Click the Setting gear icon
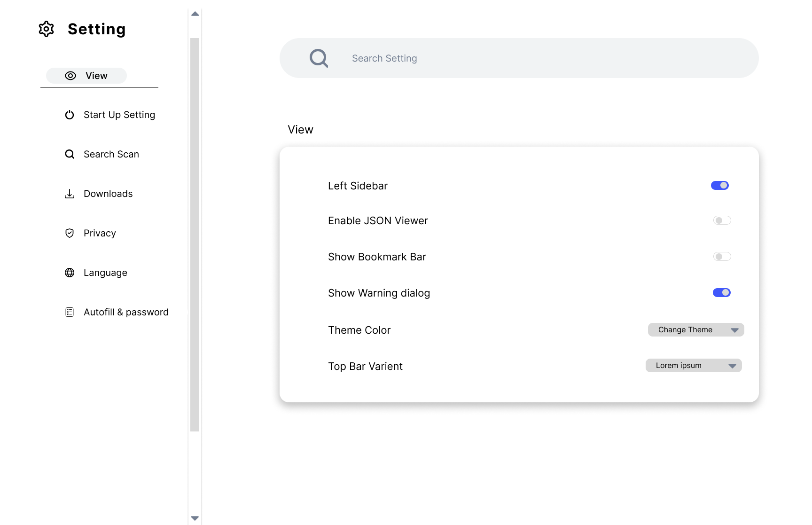This screenshot has height=525, width=812. [x=46, y=29]
